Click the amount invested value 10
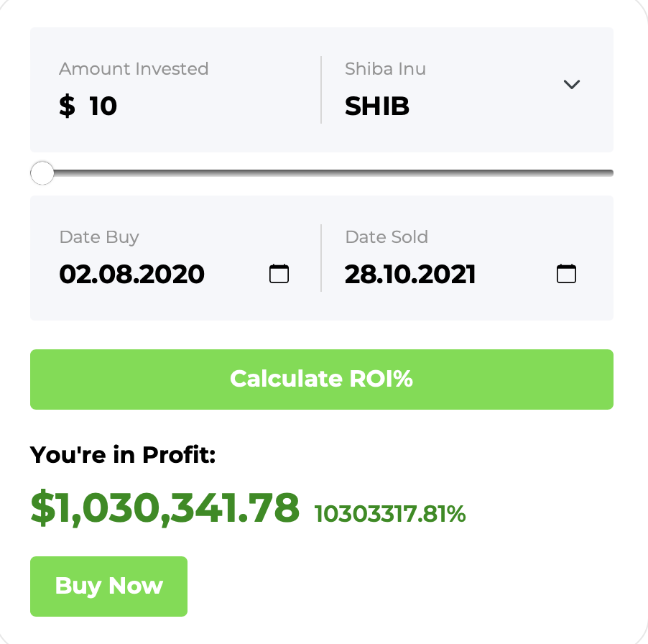This screenshot has width=648, height=644. click(x=103, y=106)
